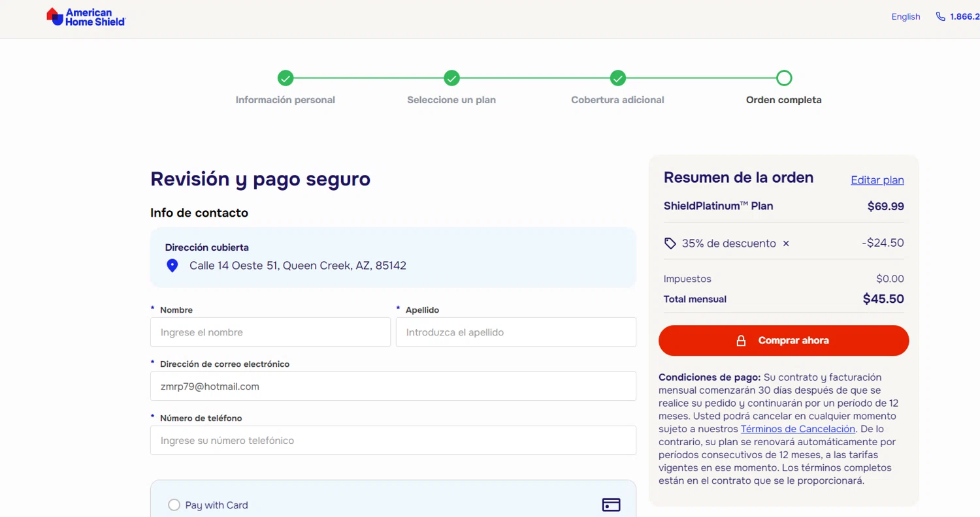Click the Número de teléfono field
The height and width of the screenshot is (517, 980).
tap(393, 441)
